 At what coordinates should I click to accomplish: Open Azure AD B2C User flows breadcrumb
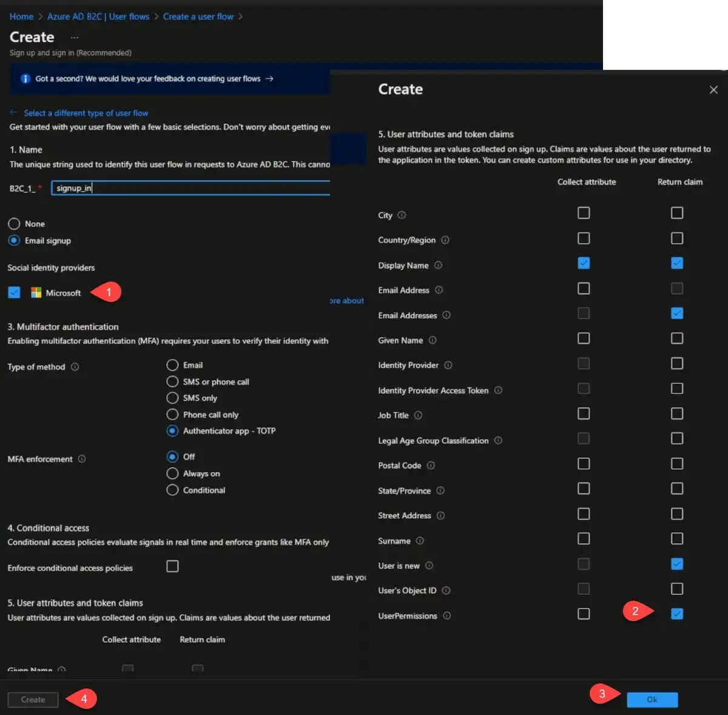98,16
